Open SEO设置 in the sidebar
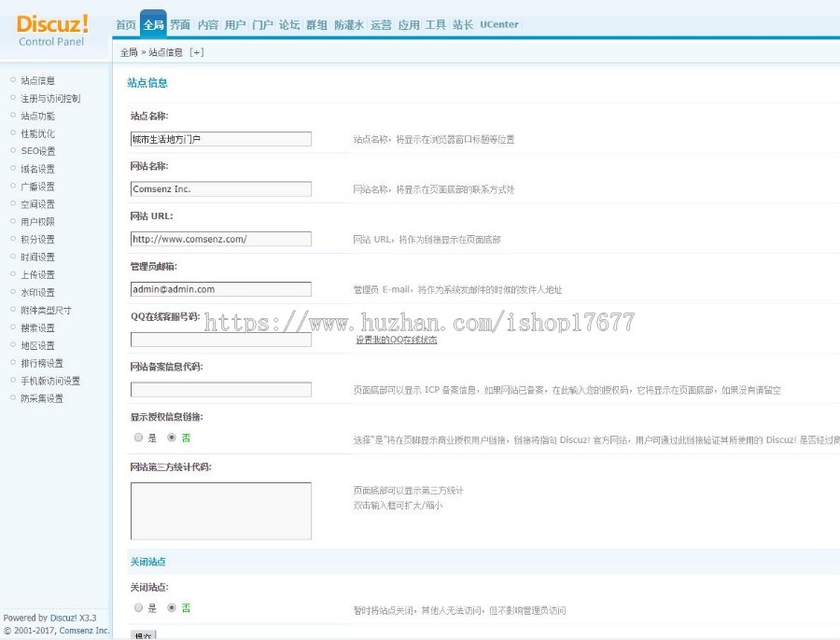 click(38, 151)
